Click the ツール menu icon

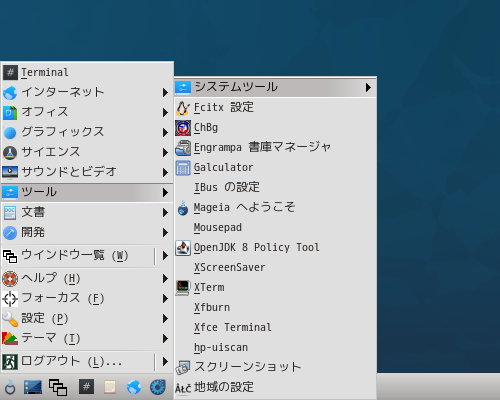coord(10,192)
